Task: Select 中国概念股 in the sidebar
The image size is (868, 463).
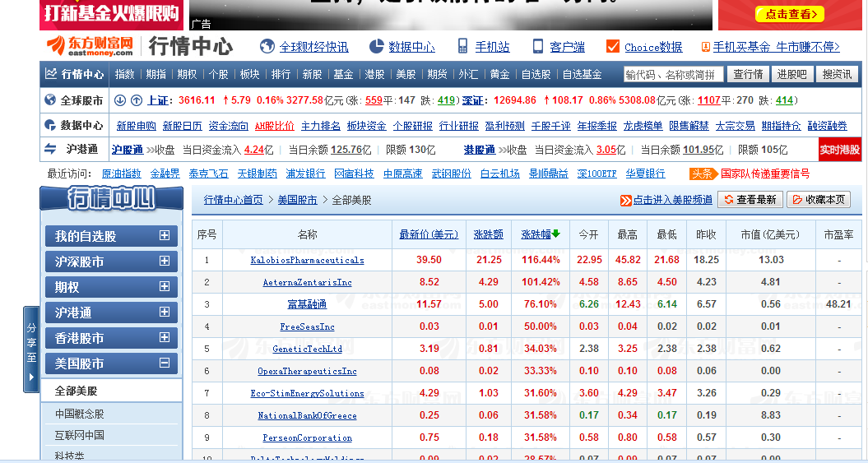Action: pos(79,414)
